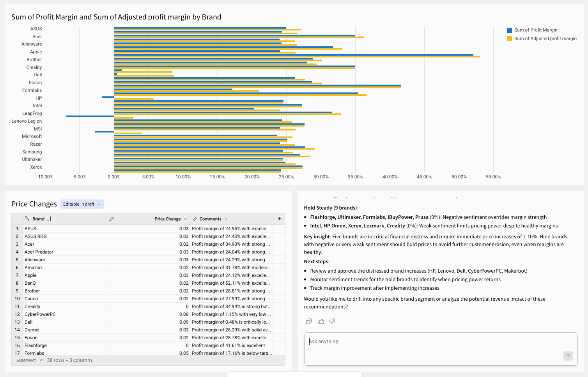
Task: Click the pencil icon next to Comments header
Action: click(x=195, y=219)
